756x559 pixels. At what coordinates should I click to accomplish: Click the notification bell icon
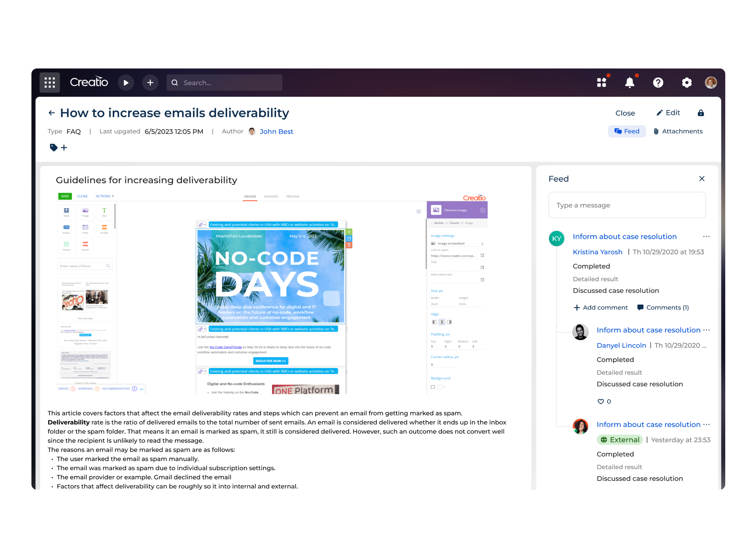[630, 82]
